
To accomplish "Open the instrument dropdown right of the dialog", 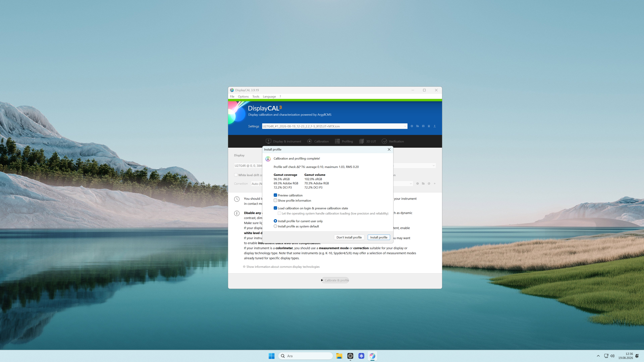I will [x=433, y=166].
